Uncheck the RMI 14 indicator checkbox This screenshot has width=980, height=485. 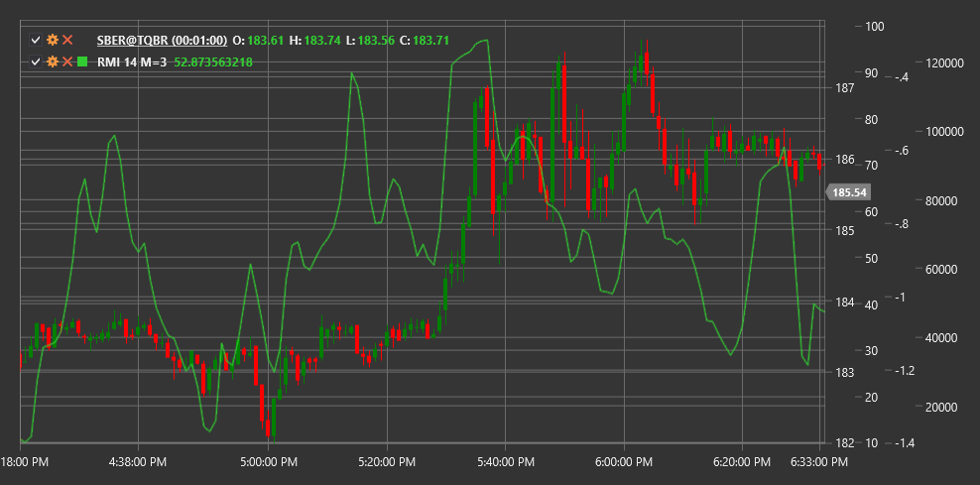pyautogui.click(x=36, y=61)
